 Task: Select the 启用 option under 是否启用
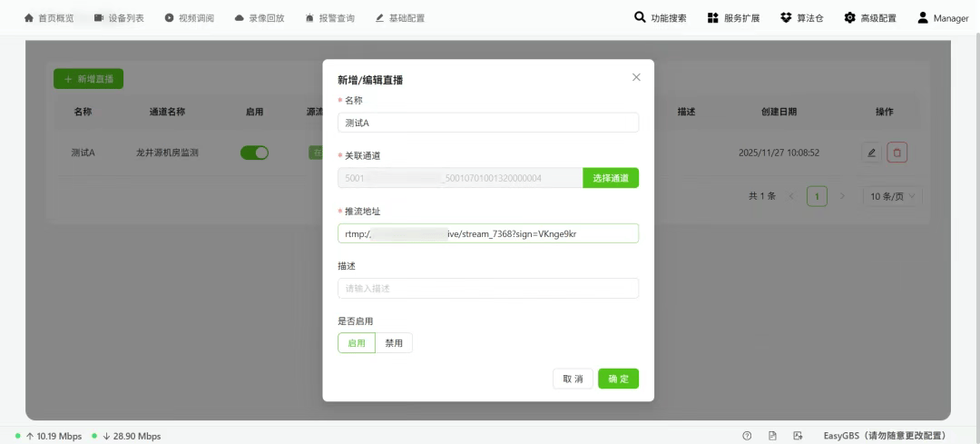point(357,343)
